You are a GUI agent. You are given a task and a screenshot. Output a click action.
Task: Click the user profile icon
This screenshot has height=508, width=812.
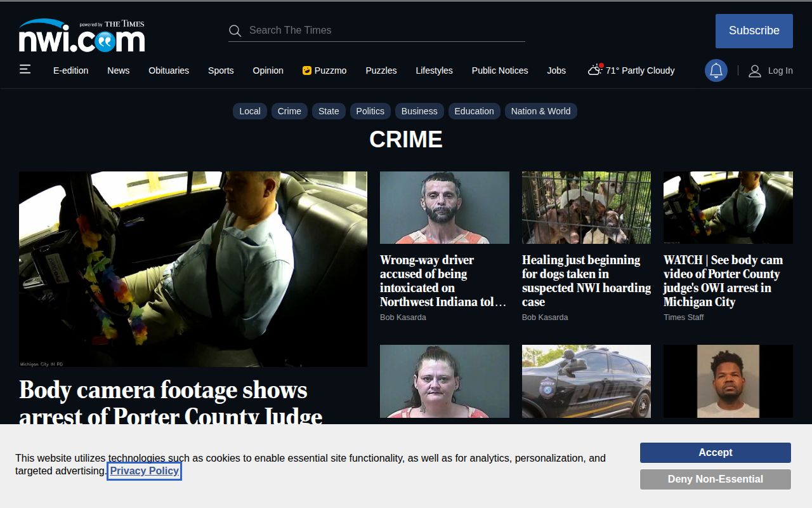(755, 70)
